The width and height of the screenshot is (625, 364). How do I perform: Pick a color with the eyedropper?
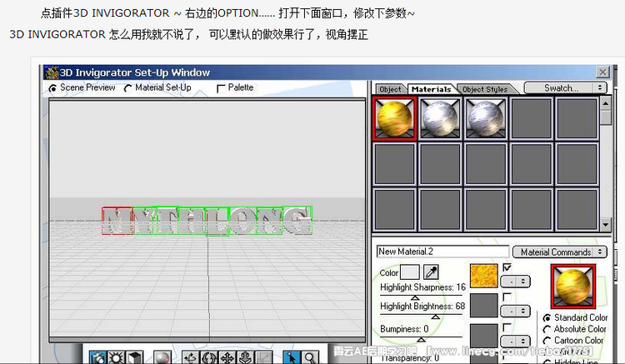tap(431, 272)
